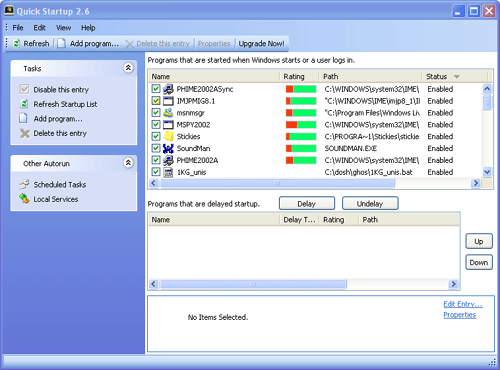This screenshot has width=500, height=370.
Task: Select the Stickies path C:\PROGRA~1\Stickies cell
Action: (372, 136)
